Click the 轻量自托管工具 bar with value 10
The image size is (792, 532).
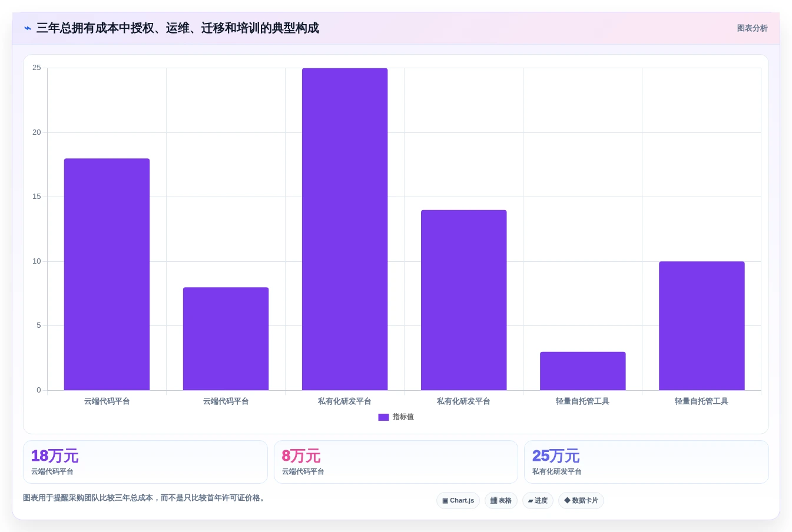(702, 325)
